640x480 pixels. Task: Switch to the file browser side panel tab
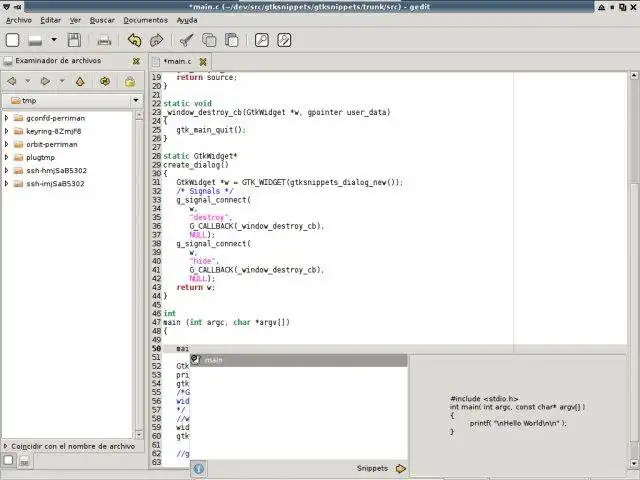pos(24,462)
